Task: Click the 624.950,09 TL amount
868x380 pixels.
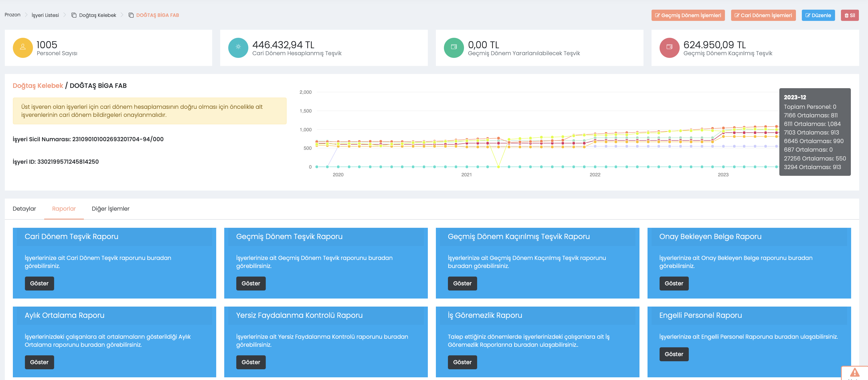Action: coord(714,44)
